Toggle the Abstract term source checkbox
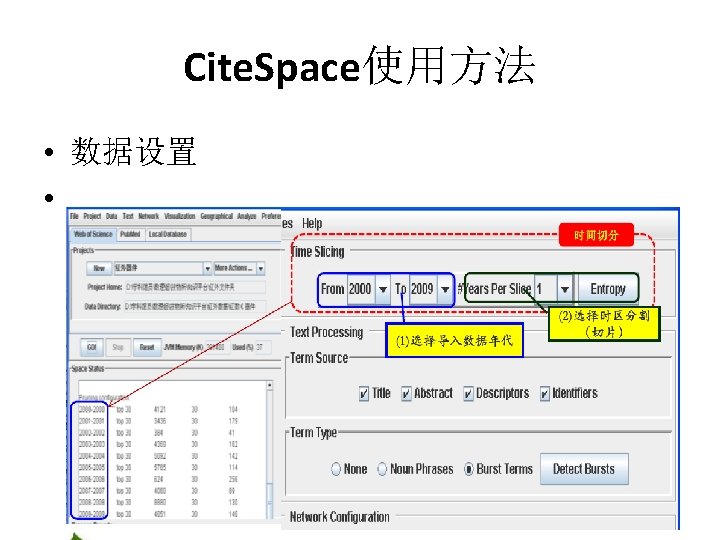The height and width of the screenshot is (540, 720). pyautogui.click(x=406, y=394)
